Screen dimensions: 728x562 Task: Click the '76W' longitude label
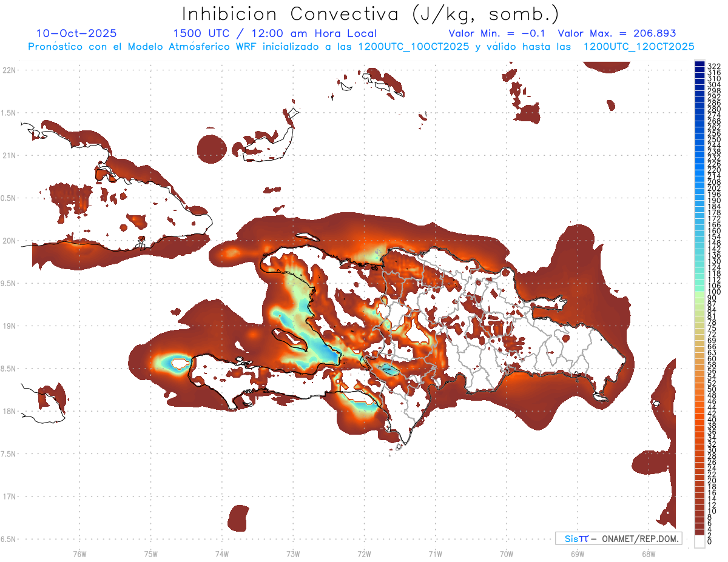click(x=79, y=554)
